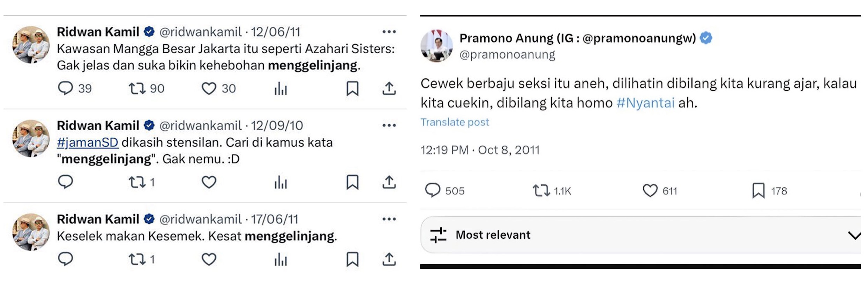Screen dimensions: 868x292
Task: Like the tweet with 30 likes
Action: [209, 89]
